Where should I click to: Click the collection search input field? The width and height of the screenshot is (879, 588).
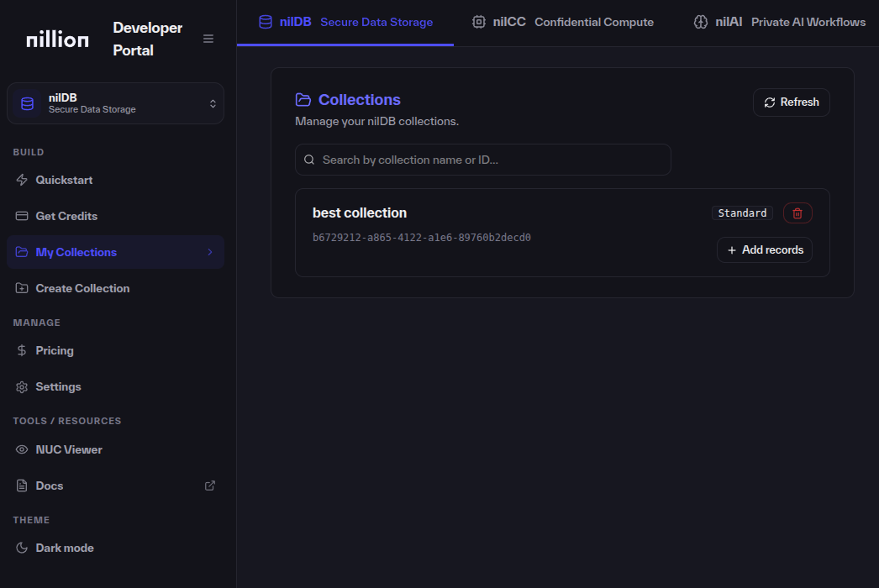click(x=483, y=160)
